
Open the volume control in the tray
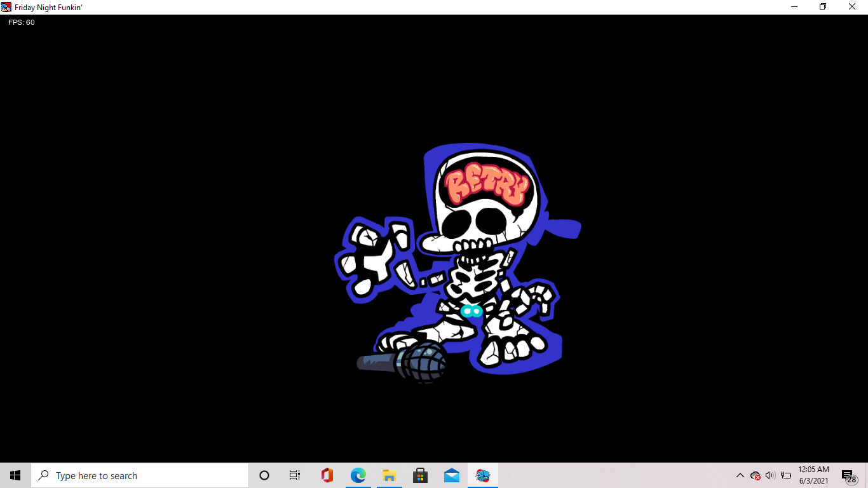coord(770,475)
